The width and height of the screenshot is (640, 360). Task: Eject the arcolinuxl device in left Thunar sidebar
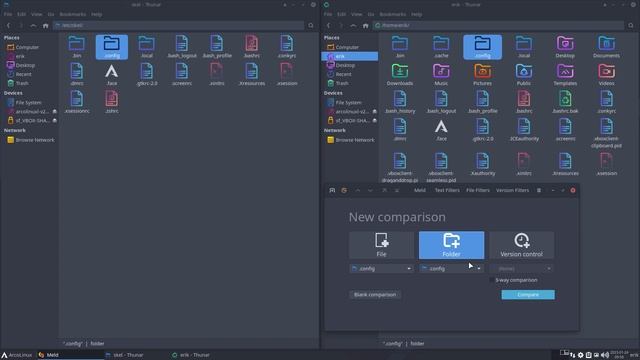[55, 111]
